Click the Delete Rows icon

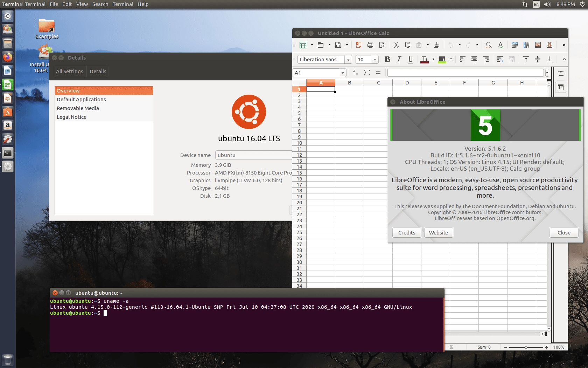(x=538, y=45)
